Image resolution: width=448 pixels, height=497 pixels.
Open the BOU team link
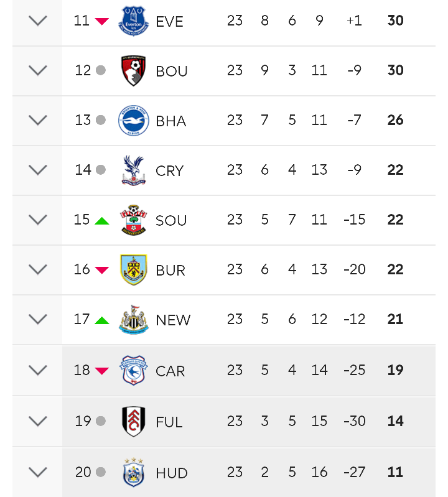pos(172,72)
